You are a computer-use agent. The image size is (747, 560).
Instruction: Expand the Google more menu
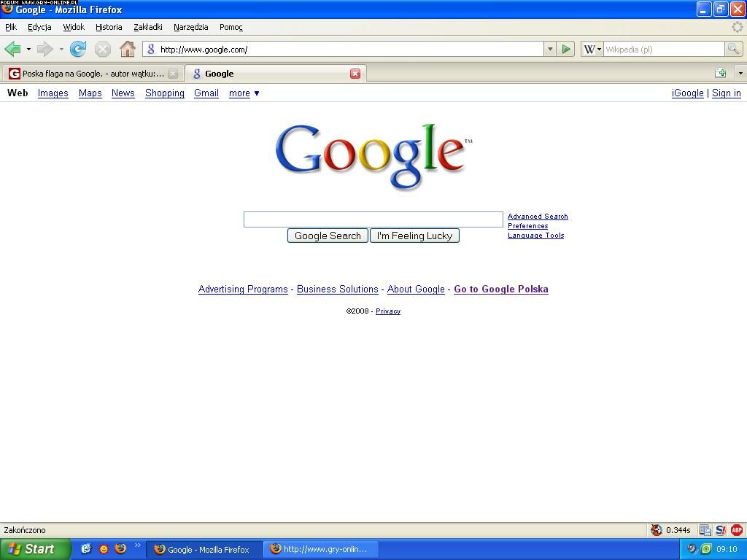(x=244, y=93)
